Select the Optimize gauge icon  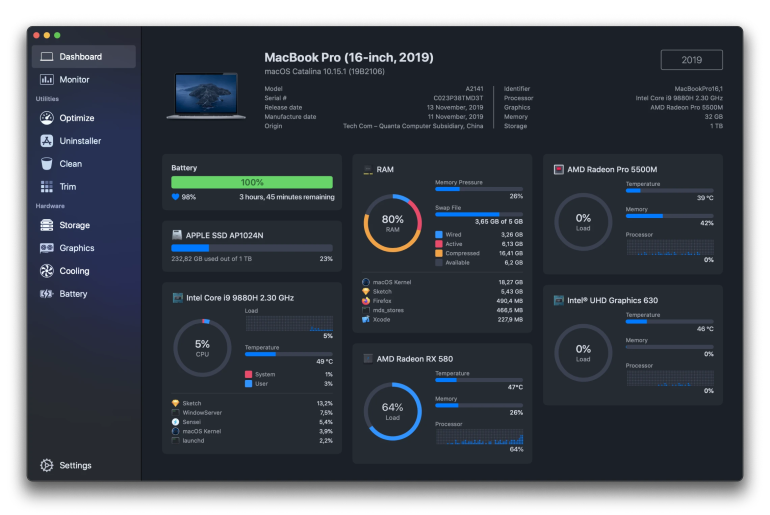tap(47, 118)
